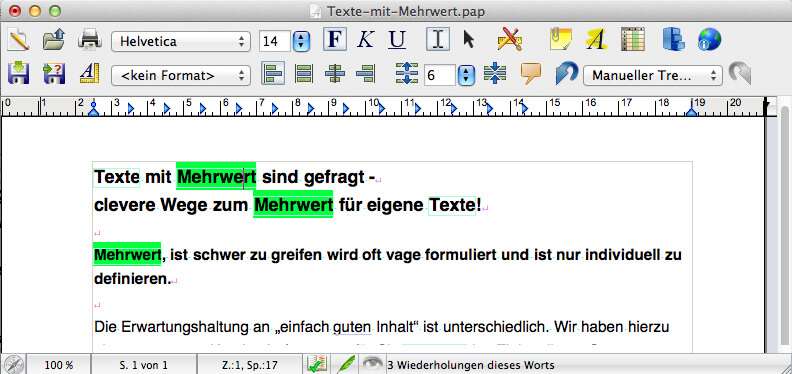Toggle italic K formatting
The height and width of the screenshot is (374, 792).
click(365, 40)
